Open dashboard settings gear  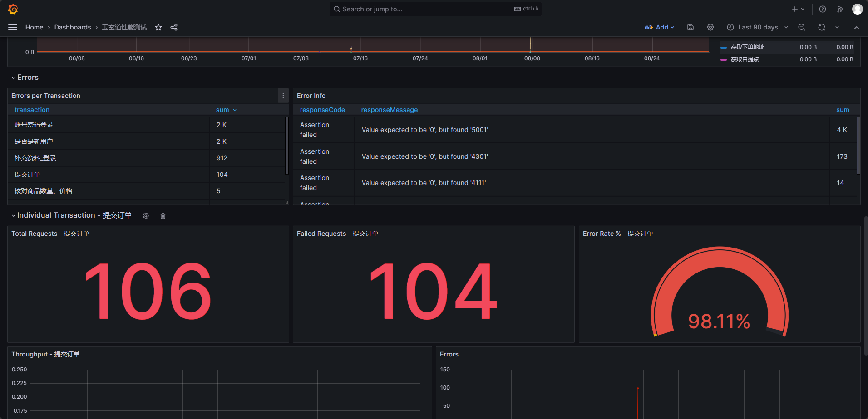coord(710,27)
